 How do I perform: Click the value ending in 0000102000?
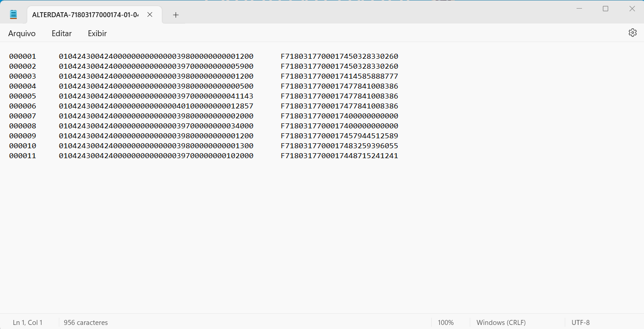(x=156, y=156)
